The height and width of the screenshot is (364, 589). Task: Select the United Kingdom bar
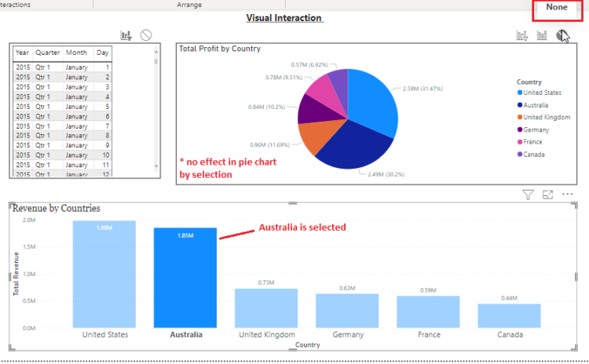point(266,308)
